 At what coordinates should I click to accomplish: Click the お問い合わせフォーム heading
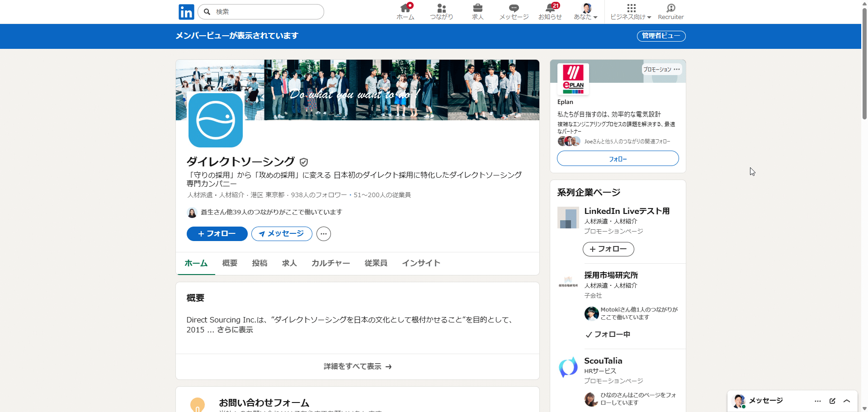[x=264, y=403]
